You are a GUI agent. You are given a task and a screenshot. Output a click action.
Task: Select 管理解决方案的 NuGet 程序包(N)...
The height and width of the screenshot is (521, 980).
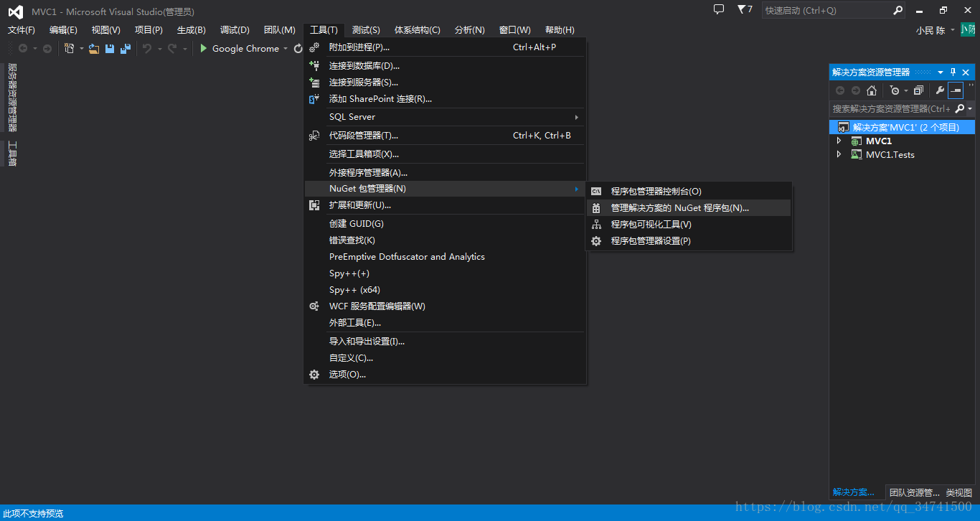[x=689, y=208]
